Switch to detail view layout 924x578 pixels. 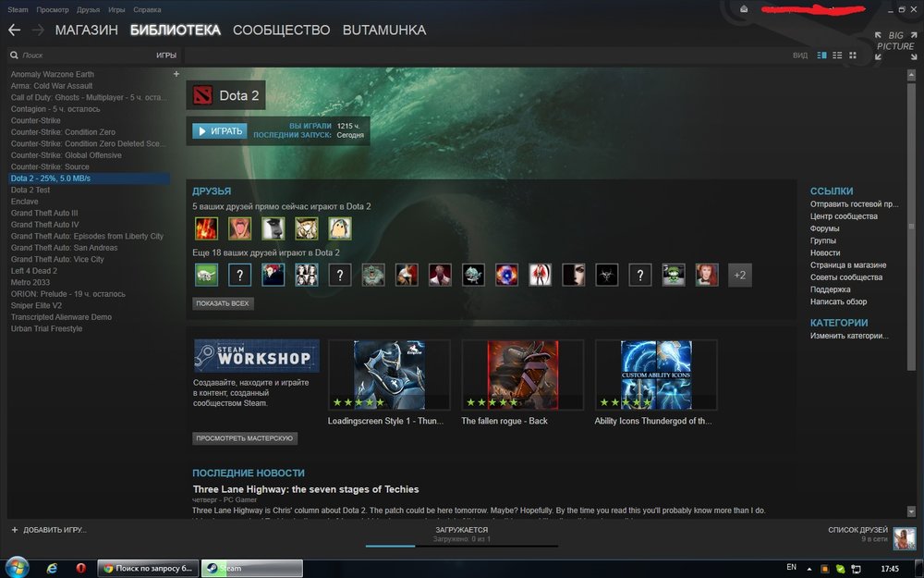(x=822, y=55)
